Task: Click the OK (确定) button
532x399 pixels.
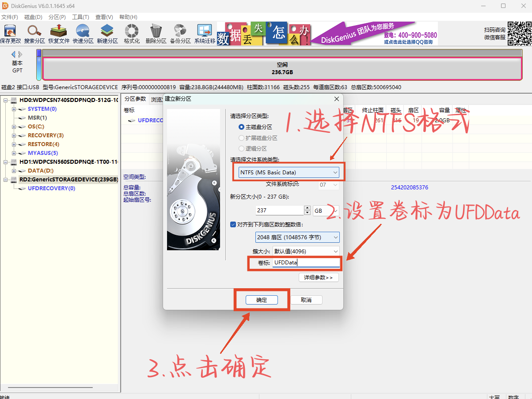Action: pyautogui.click(x=262, y=300)
